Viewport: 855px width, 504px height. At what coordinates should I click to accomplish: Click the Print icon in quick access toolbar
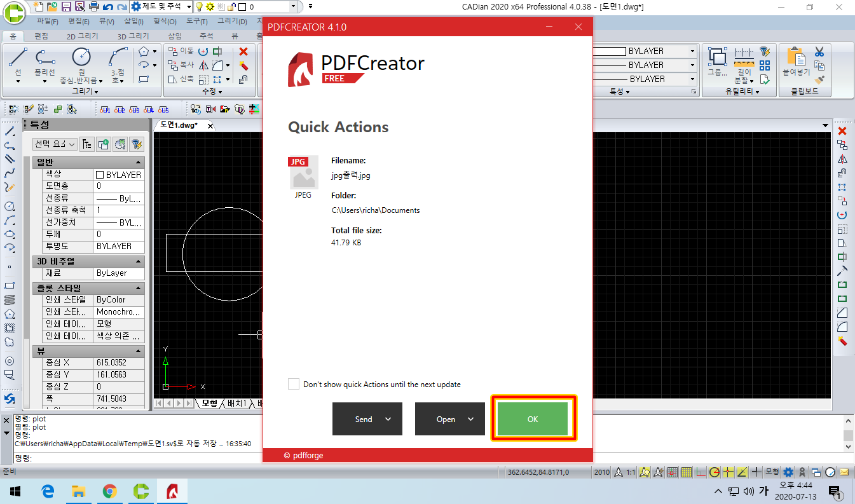[x=93, y=7]
